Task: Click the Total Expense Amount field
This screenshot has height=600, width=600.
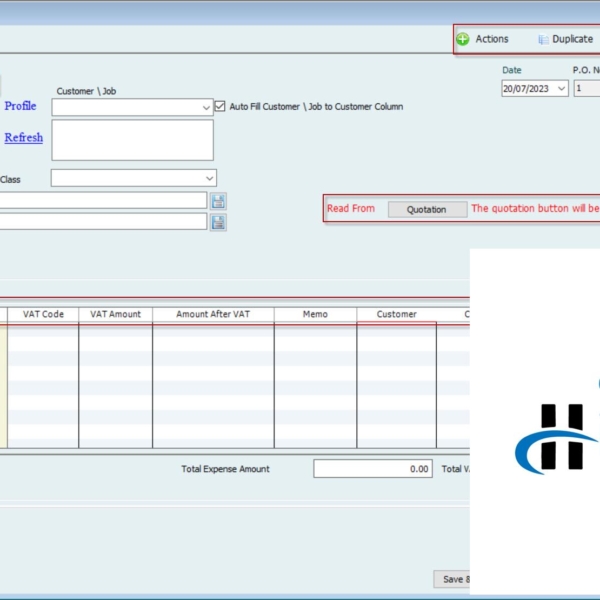Action: (x=373, y=469)
